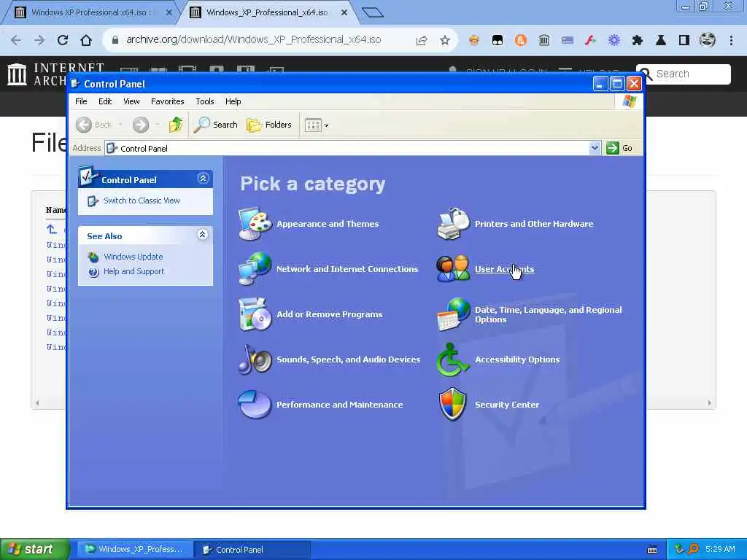Open the Favorites menu
Image resolution: width=747 pixels, height=560 pixels.
pos(167,101)
